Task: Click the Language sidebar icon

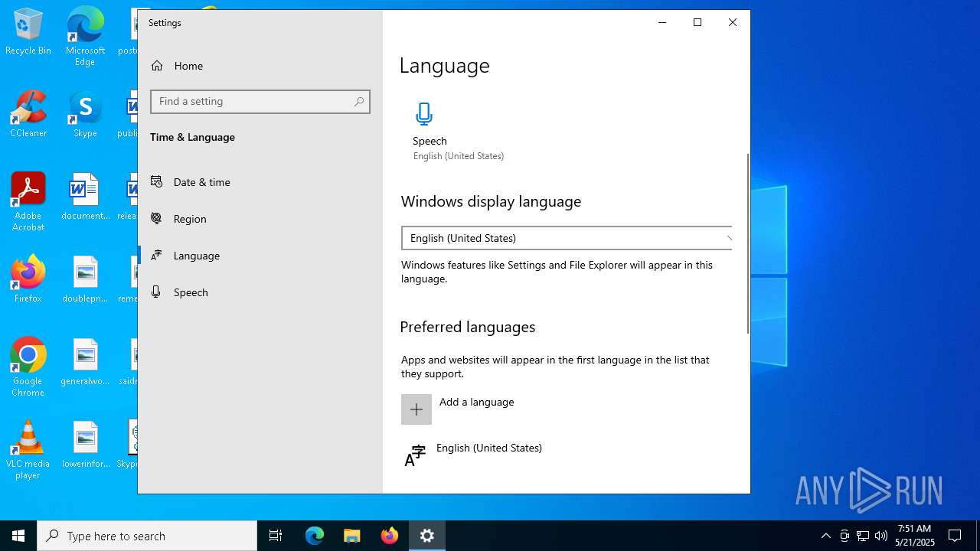Action: click(x=156, y=255)
